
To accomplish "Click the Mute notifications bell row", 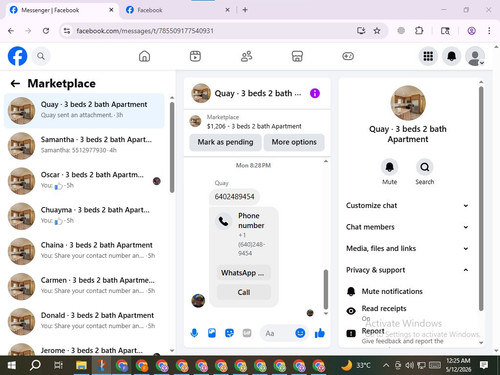I will (408, 291).
